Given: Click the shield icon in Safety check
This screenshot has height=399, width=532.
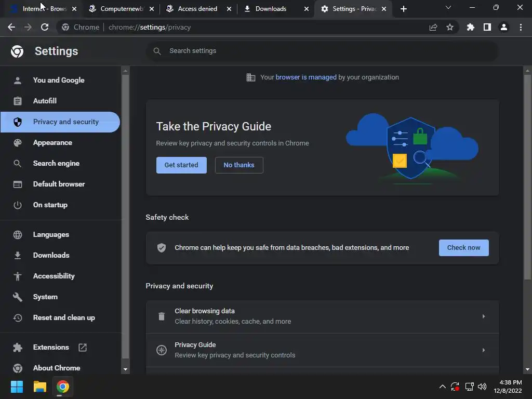Looking at the screenshot, I should [x=162, y=248].
